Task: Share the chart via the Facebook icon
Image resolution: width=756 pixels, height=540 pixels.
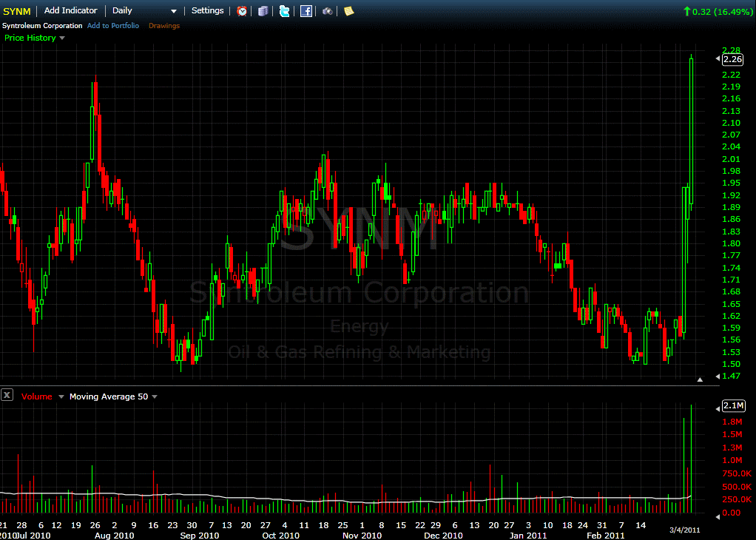Action: click(306, 10)
